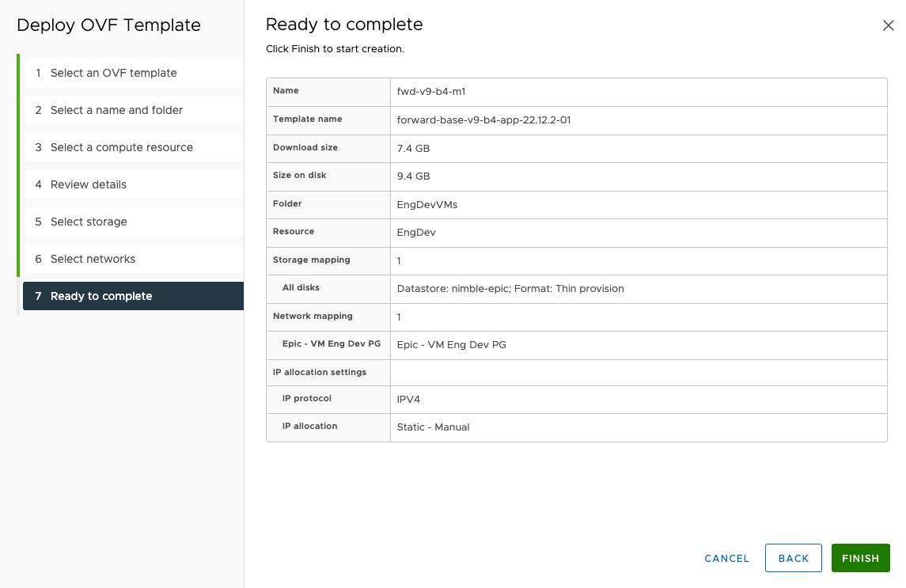This screenshot has width=906, height=588.
Task: Open step 4 Review details
Action: tap(89, 184)
